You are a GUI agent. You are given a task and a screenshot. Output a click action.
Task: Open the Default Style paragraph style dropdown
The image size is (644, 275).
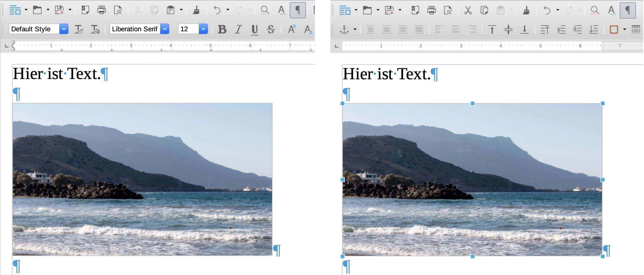(63, 29)
